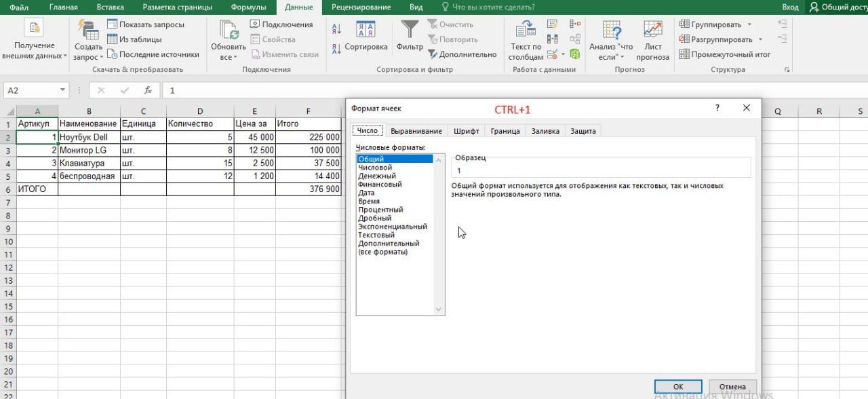Switch to the Формулы ribbon tab

(x=248, y=7)
